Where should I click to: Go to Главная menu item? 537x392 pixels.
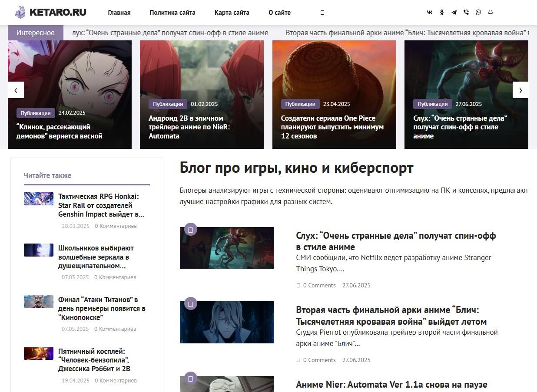click(119, 13)
